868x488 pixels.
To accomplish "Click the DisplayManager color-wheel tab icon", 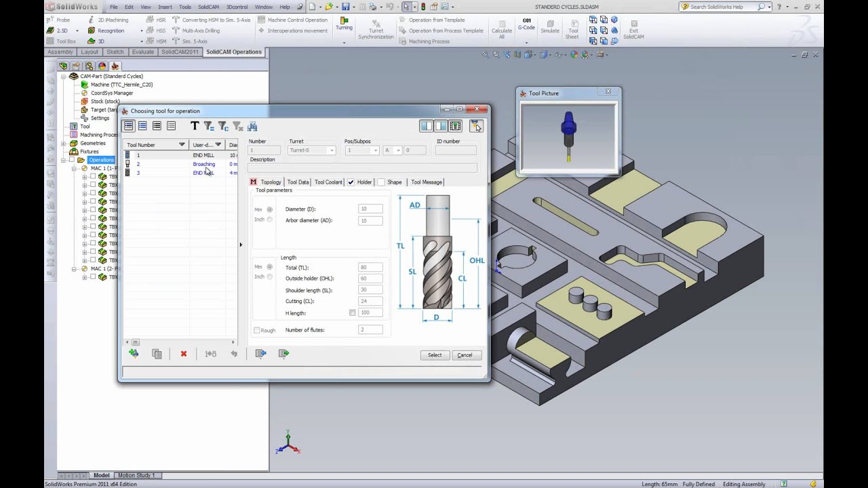I will tap(102, 66).
